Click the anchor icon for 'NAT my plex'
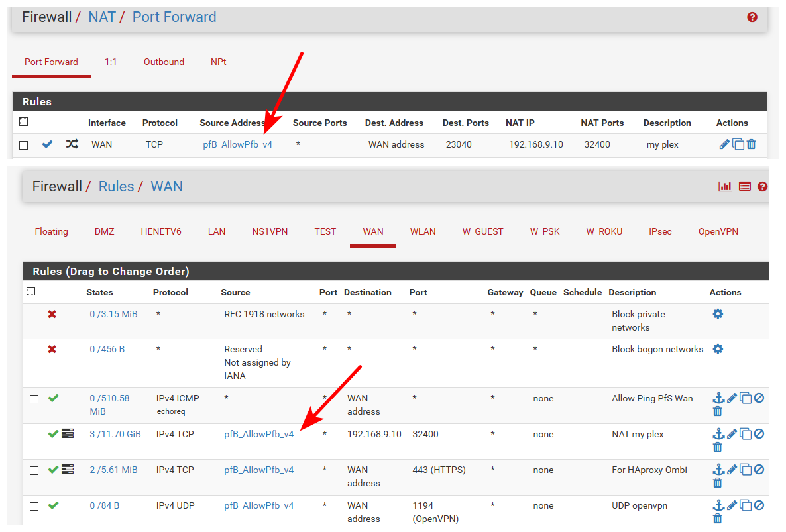This screenshot has height=532, width=786. pos(718,434)
